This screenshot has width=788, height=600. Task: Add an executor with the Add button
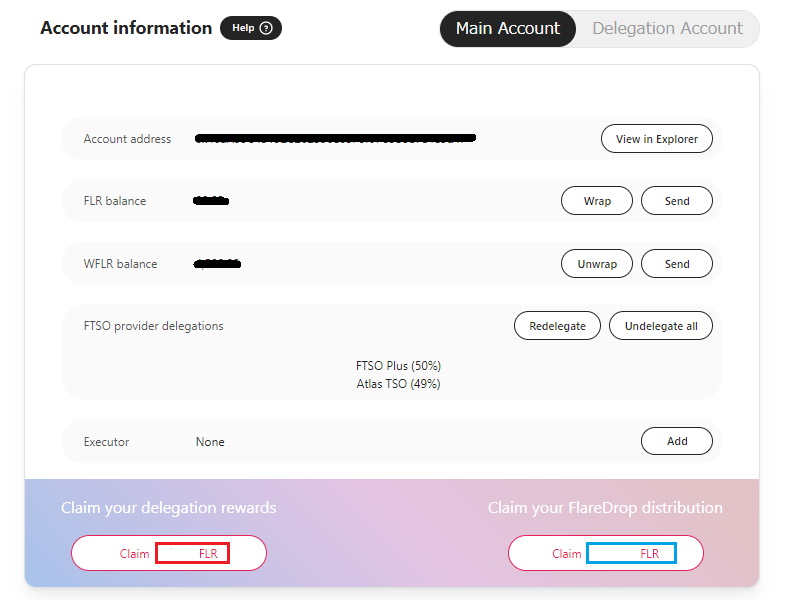click(677, 441)
